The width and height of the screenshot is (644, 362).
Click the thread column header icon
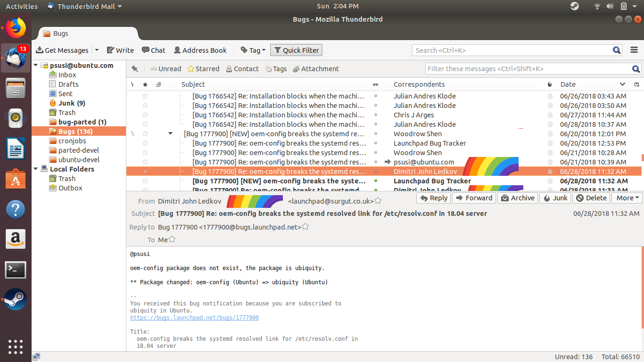tap(132, 84)
